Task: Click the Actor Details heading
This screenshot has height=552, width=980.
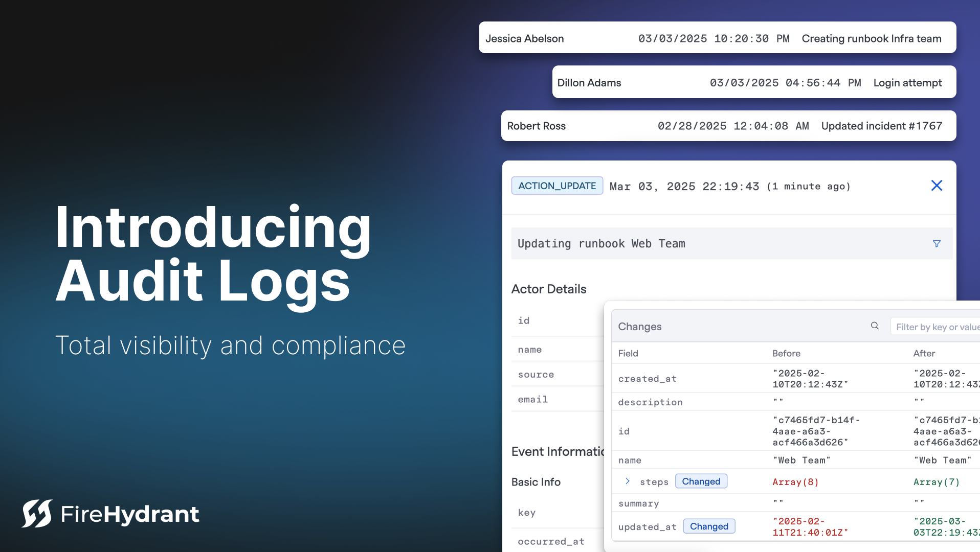Action: (549, 289)
